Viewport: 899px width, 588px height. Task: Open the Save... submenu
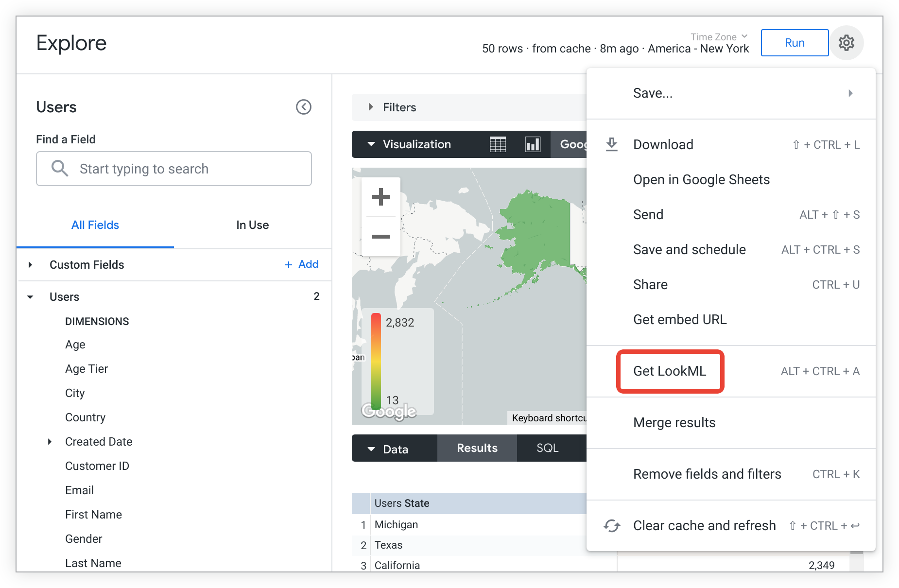click(653, 93)
